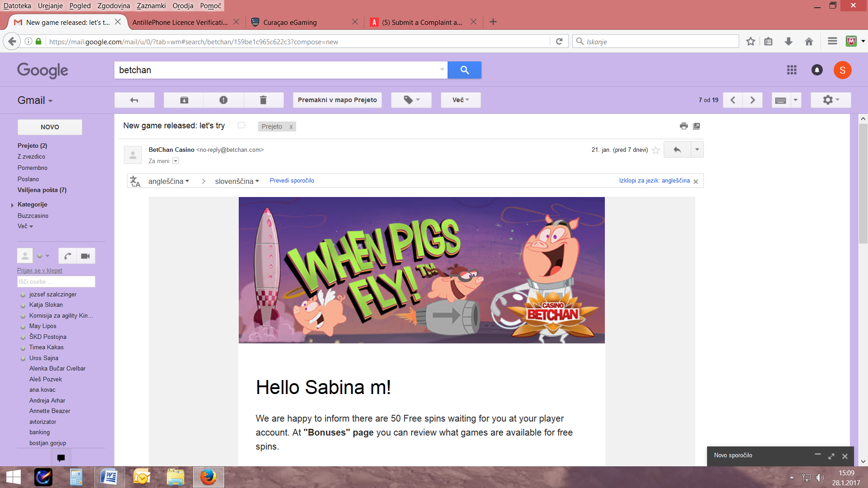The height and width of the screenshot is (488, 868).
Task: Open the Zaznamki menu
Action: [x=151, y=6]
